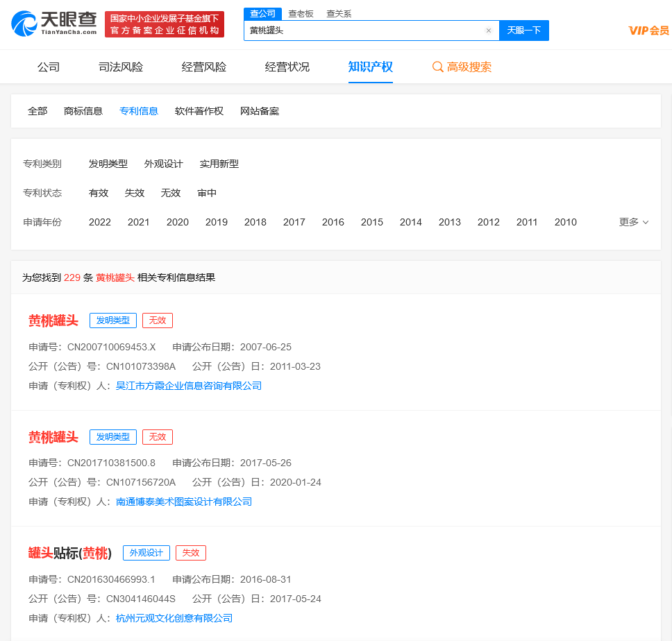Open the 黄桃罐头 patent CN201710381500.8 title

(53, 437)
